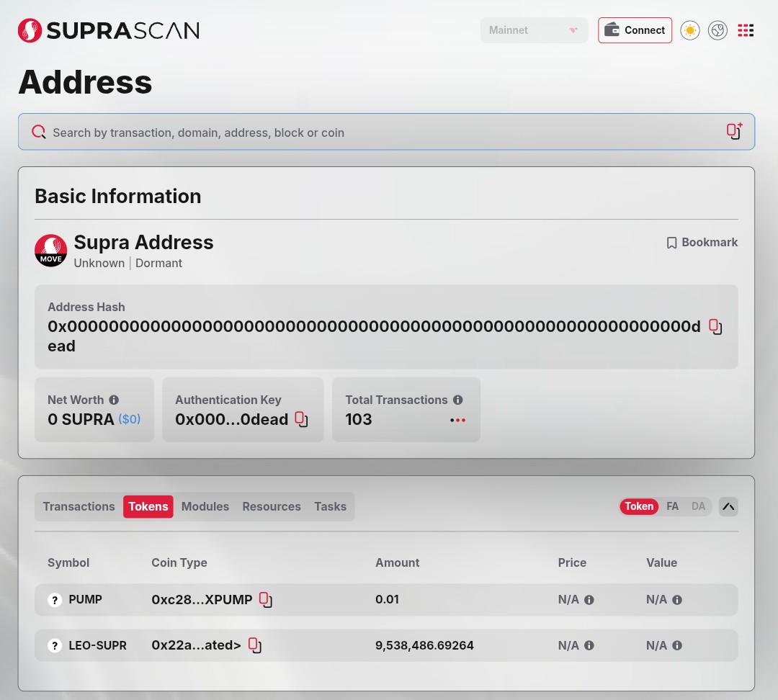Select the Token filter pill
The image size is (778, 700).
(638, 506)
